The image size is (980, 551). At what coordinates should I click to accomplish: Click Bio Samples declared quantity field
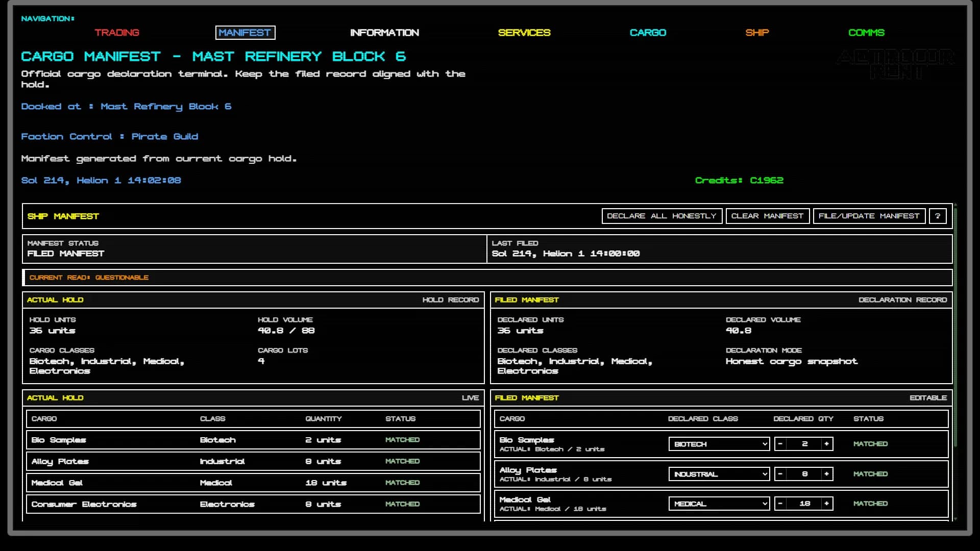[804, 444]
